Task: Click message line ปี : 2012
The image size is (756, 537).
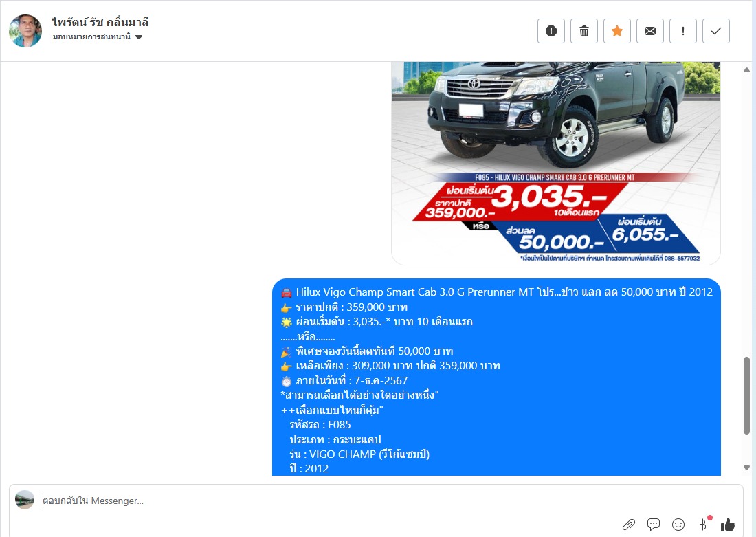Action: tap(309, 468)
